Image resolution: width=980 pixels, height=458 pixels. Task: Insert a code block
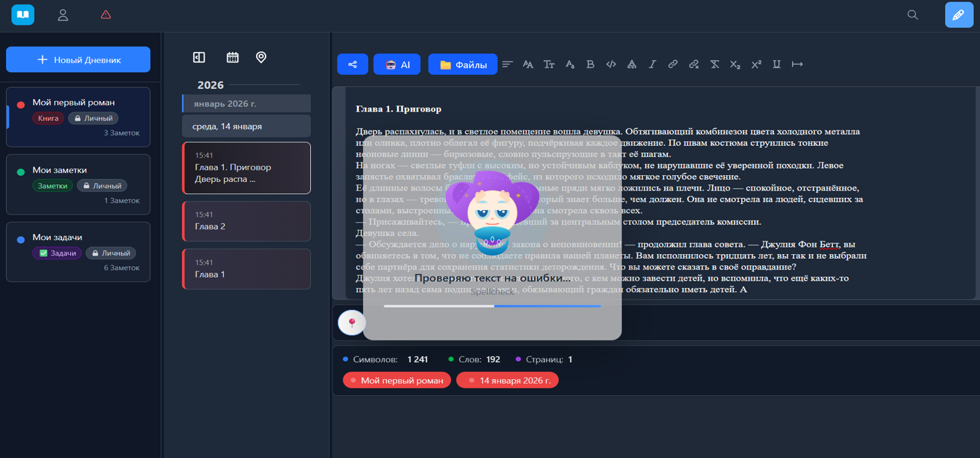611,64
